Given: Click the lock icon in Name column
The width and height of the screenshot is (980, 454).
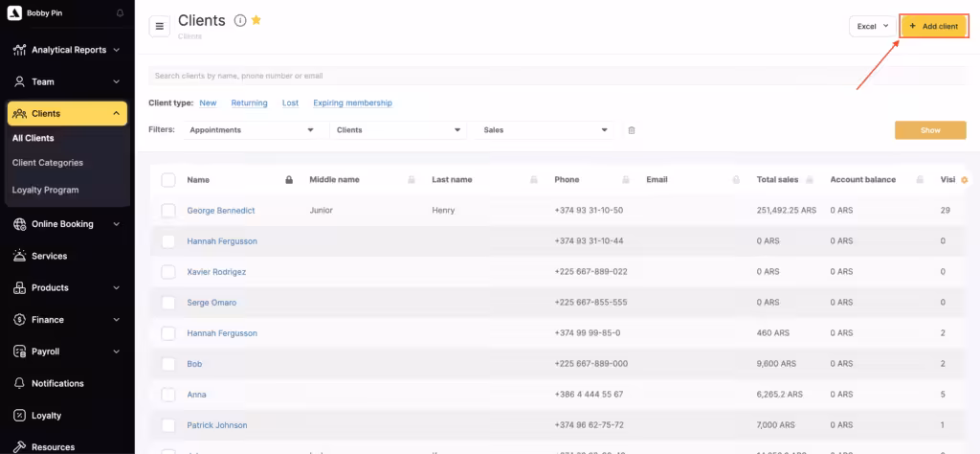Looking at the screenshot, I should coord(289,180).
